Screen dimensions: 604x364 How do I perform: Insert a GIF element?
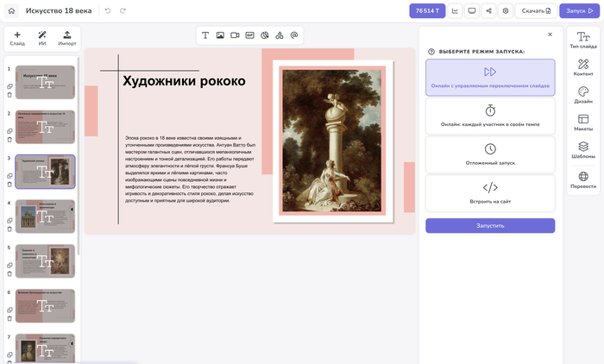click(x=249, y=35)
